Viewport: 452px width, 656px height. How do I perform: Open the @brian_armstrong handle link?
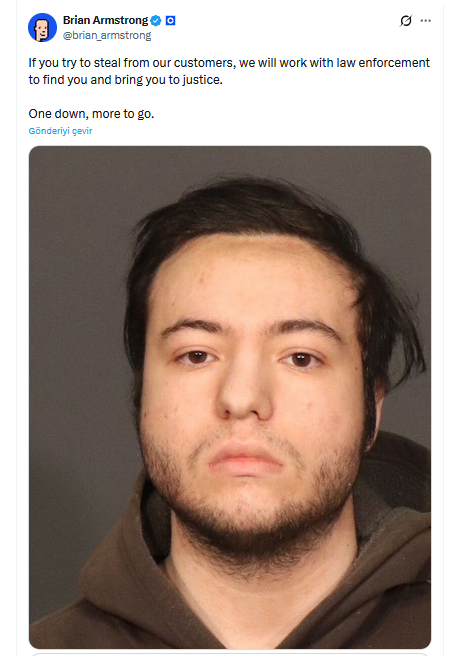pyautogui.click(x=107, y=36)
